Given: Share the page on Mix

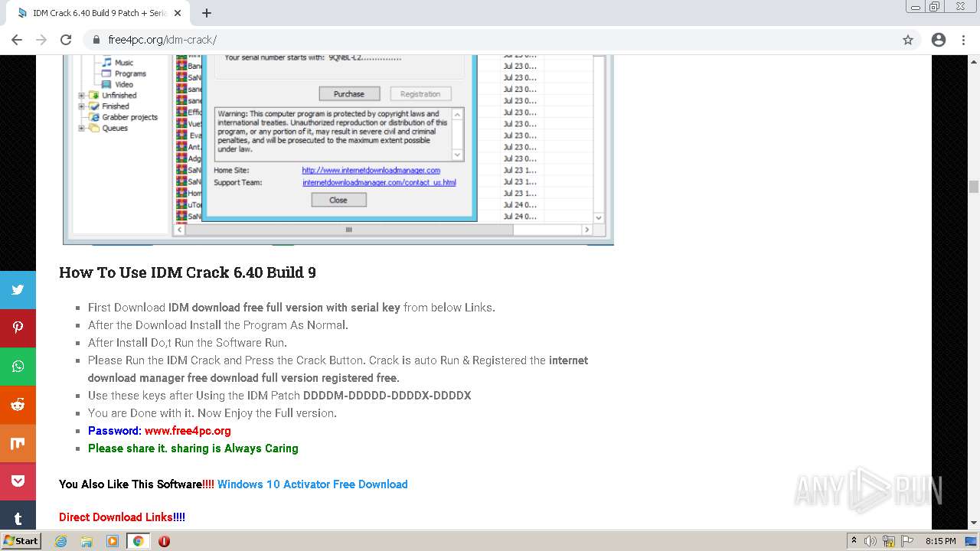Looking at the screenshot, I should coord(18,443).
